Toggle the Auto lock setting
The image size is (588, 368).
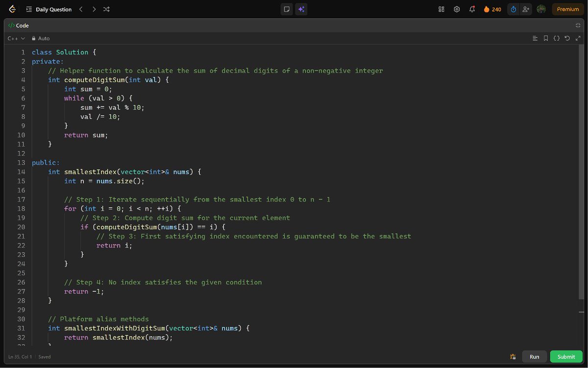(x=41, y=38)
